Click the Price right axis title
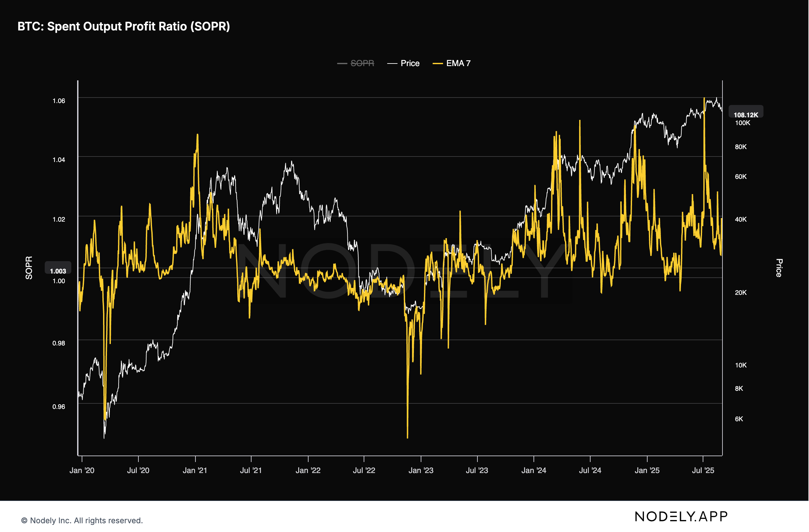Viewport: 809px width, 532px height. pos(779,268)
